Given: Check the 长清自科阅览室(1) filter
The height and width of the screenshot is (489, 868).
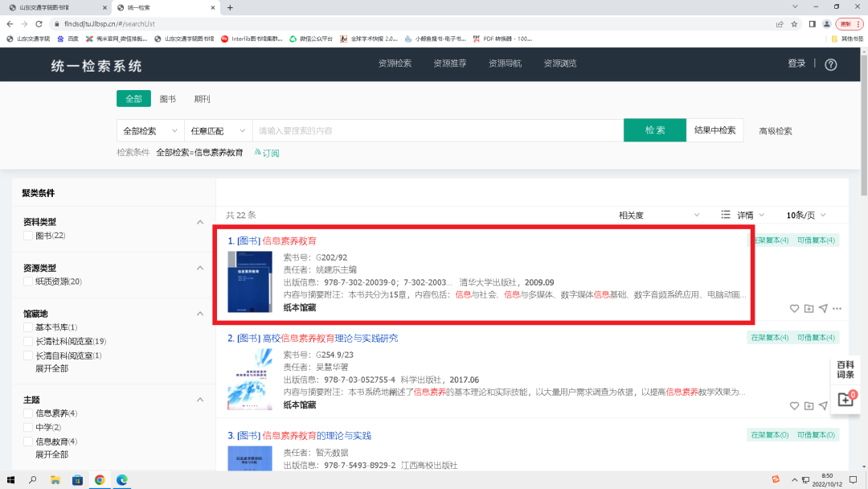Looking at the screenshot, I should [x=27, y=355].
